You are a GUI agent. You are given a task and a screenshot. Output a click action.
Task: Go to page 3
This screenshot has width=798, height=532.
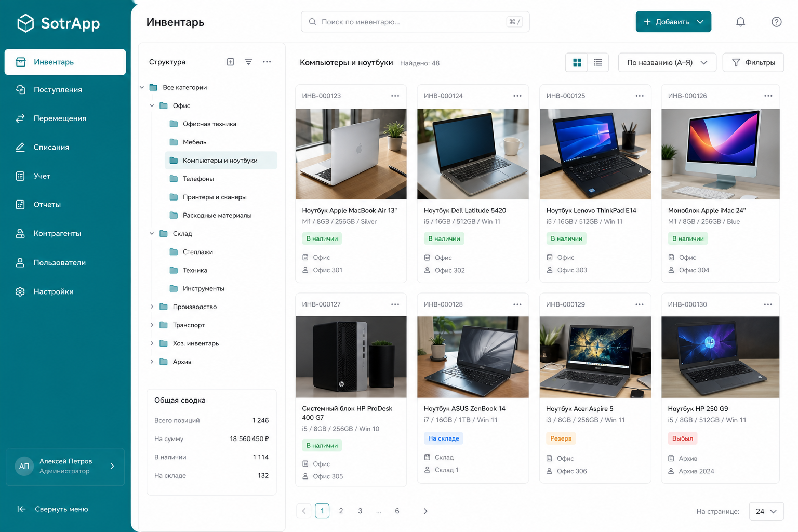coord(360,511)
